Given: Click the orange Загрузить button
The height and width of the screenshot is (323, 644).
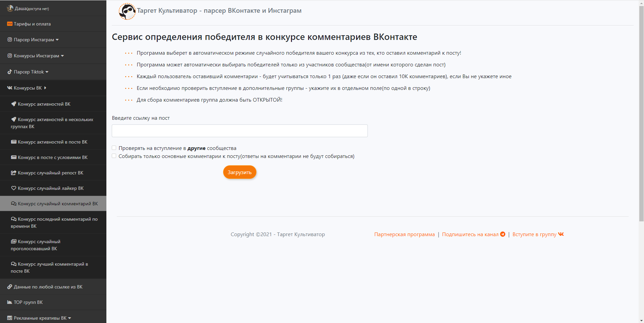Looking at the screenshot, I should tap(240, 172).
